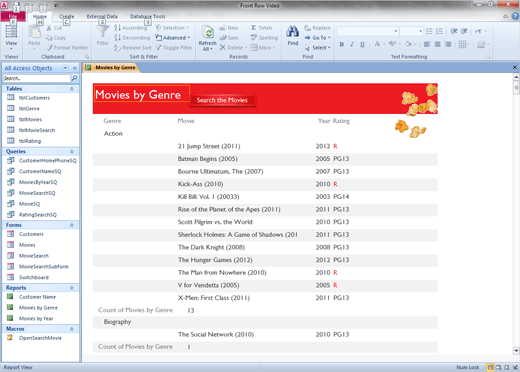Collapse the Forms group

point(72,225)
